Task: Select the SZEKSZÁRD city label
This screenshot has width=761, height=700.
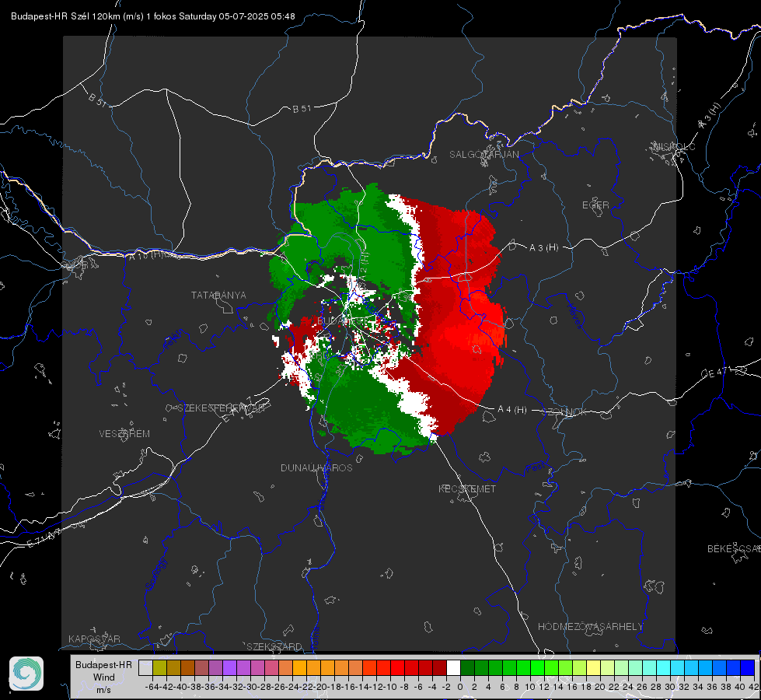Action: [274, 646]
